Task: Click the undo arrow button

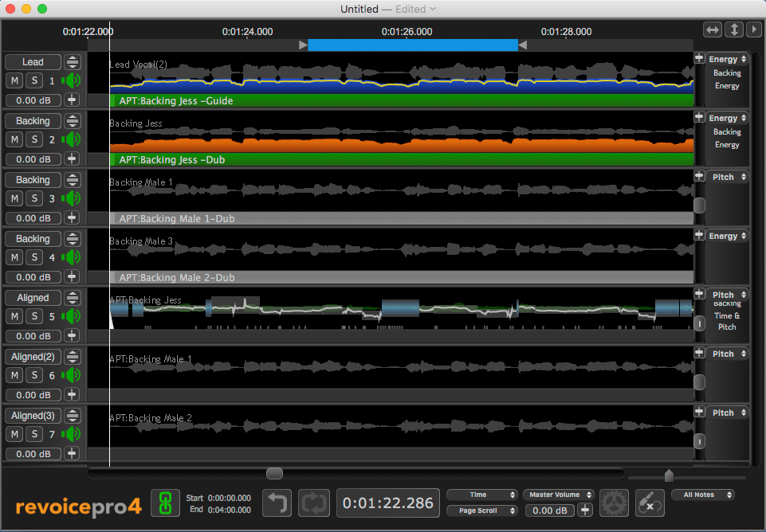Action: (277, 503)
